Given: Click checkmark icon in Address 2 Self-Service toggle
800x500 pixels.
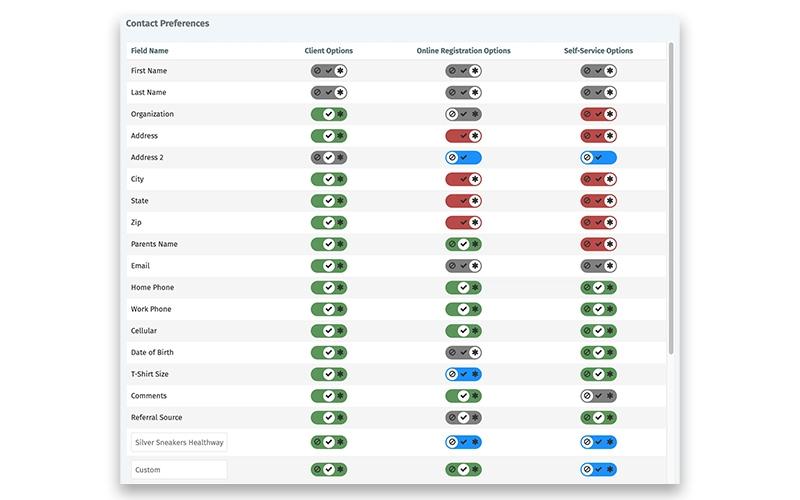Looking at the screenshot, I should pos(598,158).
